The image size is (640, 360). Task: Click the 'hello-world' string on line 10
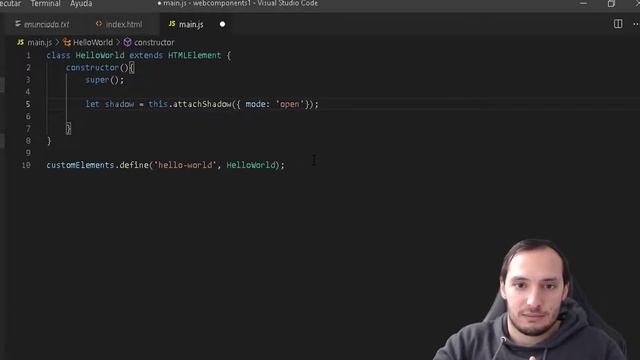tap(185, 165)
